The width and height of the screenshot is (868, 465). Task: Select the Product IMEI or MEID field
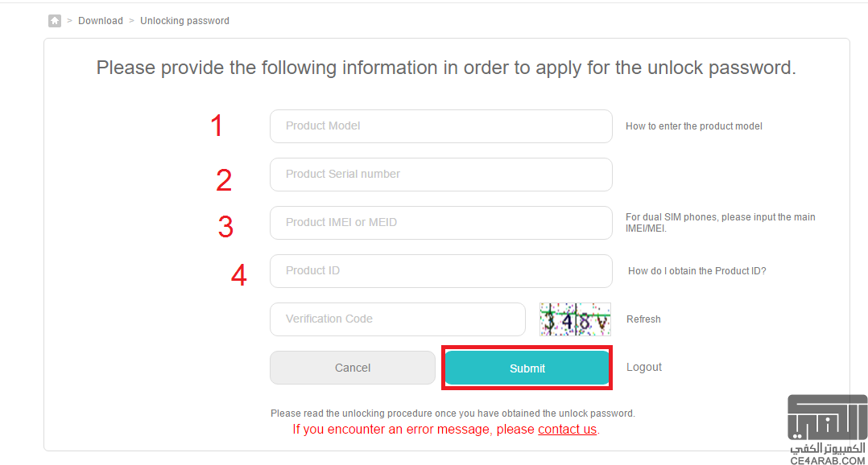pyautogui.click(x=440, y=222)
